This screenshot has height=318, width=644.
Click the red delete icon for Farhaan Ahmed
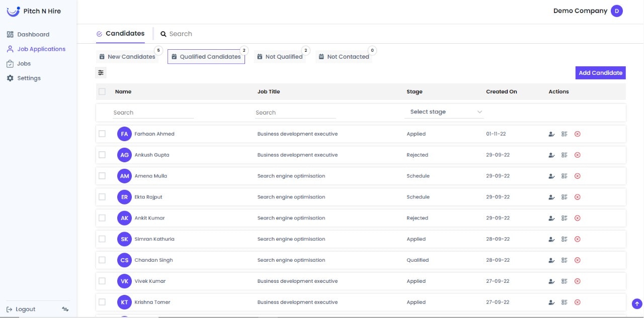click(578, 134)
